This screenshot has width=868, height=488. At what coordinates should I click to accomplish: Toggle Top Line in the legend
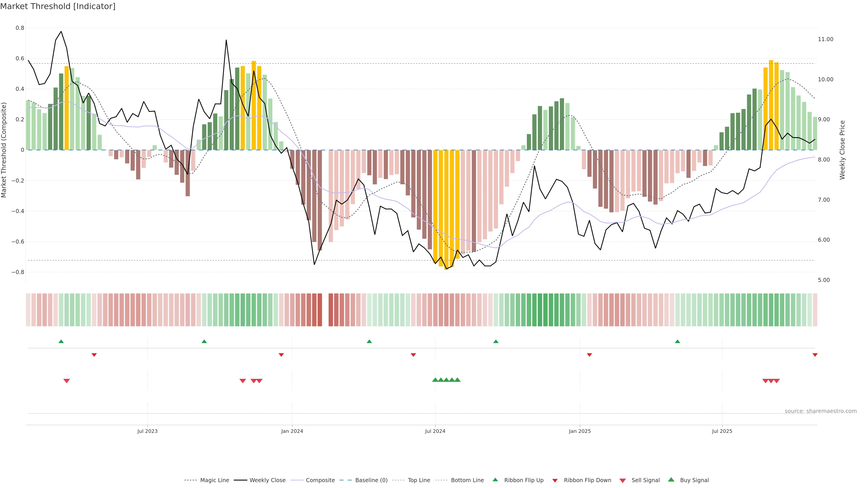pyautogui.click(x=419, y=480)
